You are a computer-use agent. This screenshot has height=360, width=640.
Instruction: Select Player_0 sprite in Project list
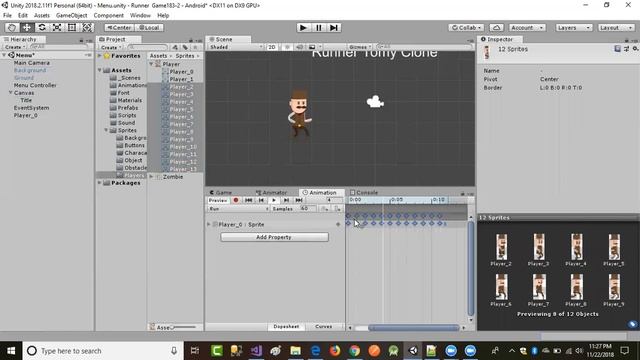[182, 71]
